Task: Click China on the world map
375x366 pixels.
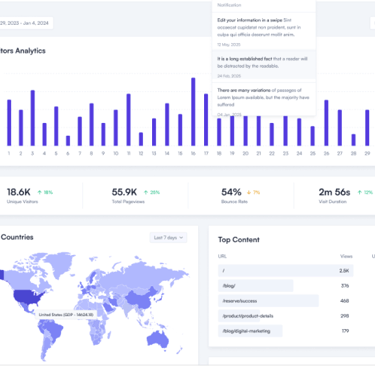Action: [x=139, y=298]
